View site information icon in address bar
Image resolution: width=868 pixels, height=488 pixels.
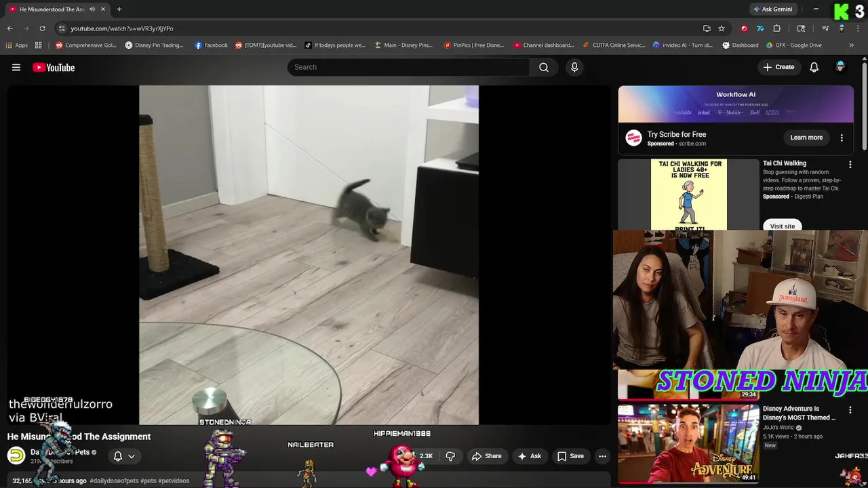click(x=62, y=28)
